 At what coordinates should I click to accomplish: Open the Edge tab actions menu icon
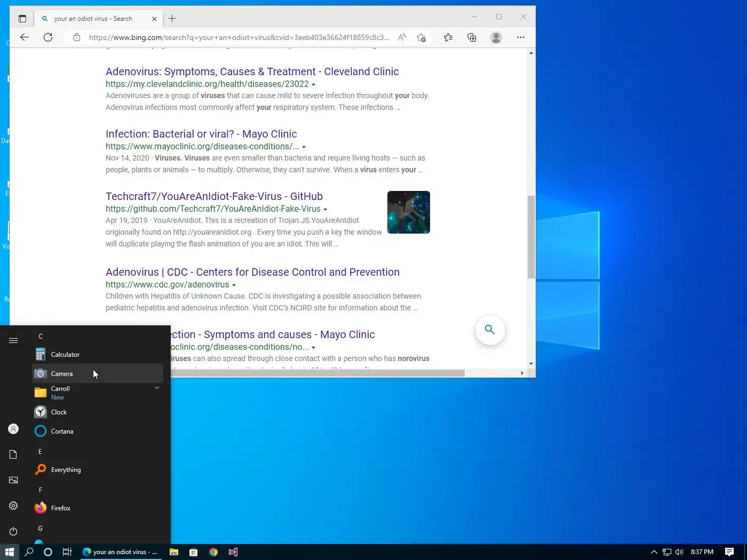pyautogui.click(x=22, y=19)
